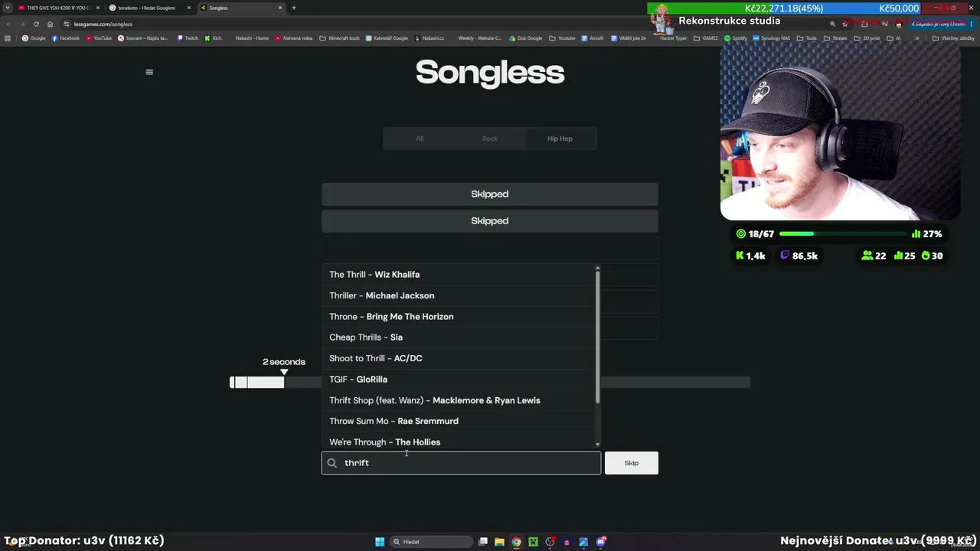Select the Hip Hop genre filter

click(x=560, y=139)
